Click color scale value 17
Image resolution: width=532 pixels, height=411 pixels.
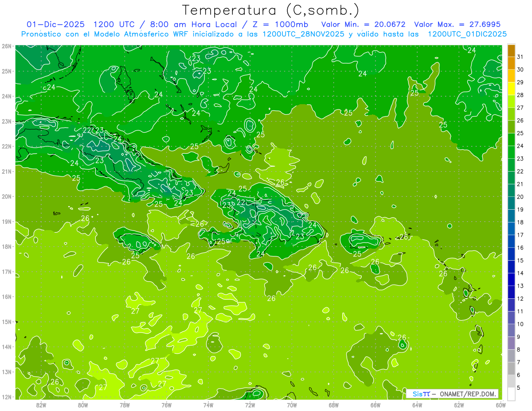[520, 235]
